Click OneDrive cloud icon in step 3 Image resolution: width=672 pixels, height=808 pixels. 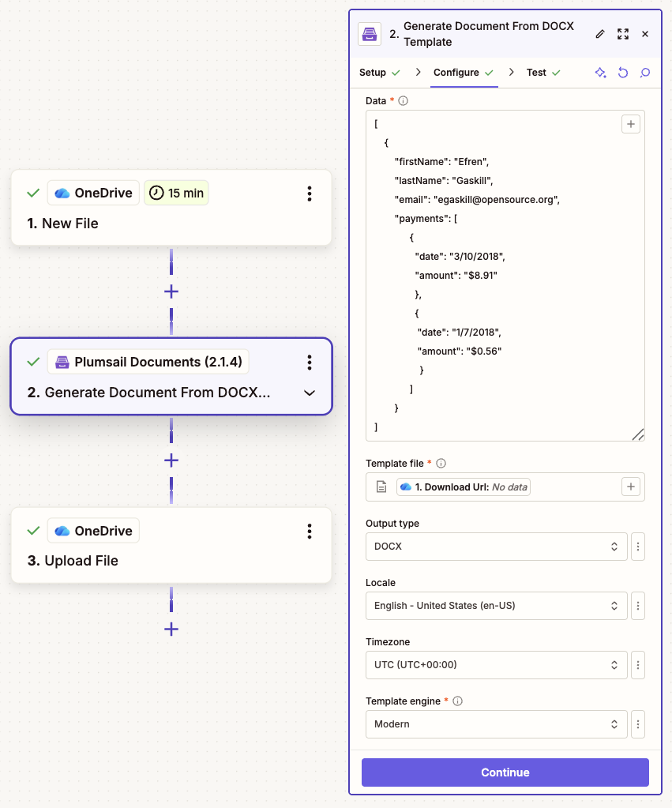pos(62,532)
